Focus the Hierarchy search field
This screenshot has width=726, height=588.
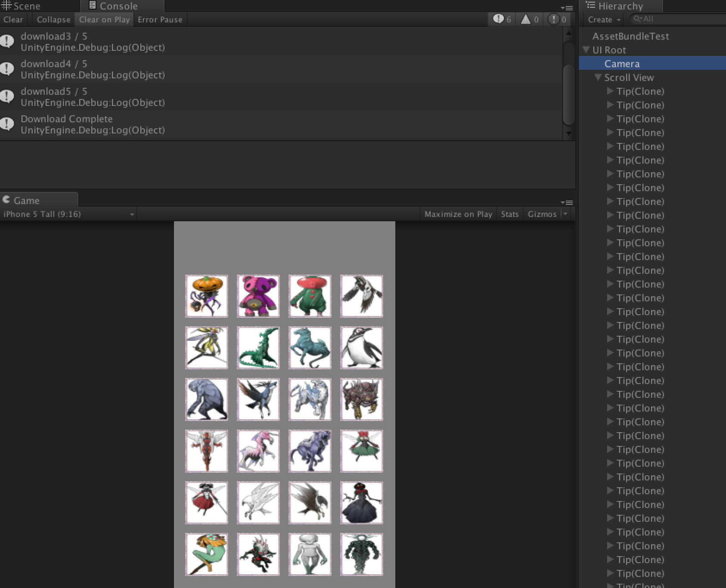[x=678, y=19]
